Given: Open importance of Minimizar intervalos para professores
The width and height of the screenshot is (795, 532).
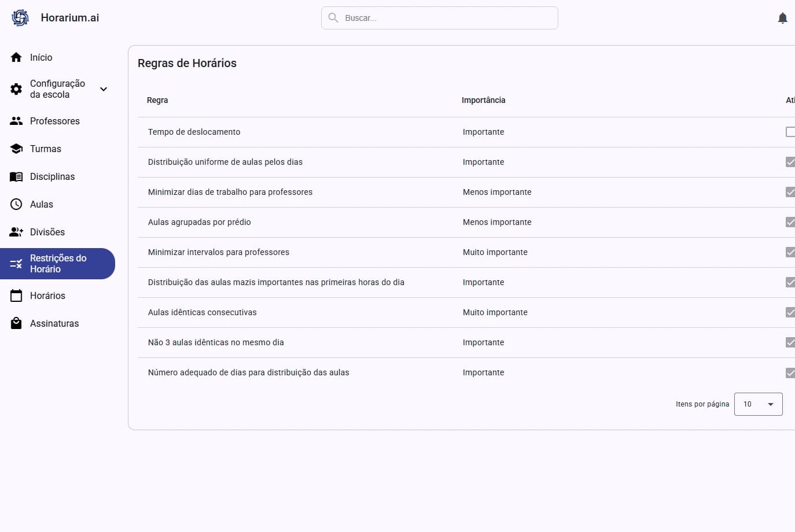Looking at the screenshot, I should coord(495,252).
